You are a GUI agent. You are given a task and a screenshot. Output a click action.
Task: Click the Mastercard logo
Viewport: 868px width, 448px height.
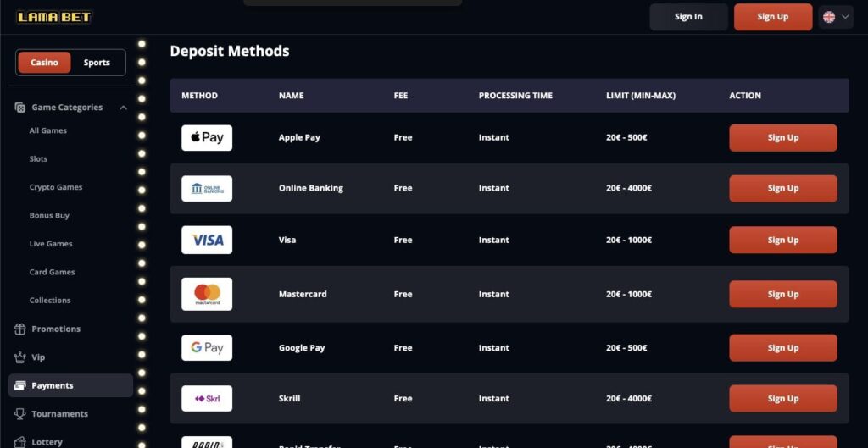point(207,294)
